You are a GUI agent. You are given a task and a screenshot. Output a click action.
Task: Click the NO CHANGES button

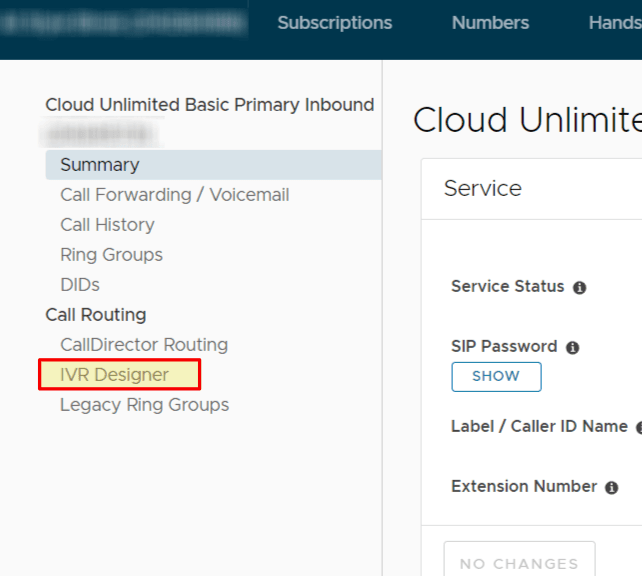(x=519, y=563)
